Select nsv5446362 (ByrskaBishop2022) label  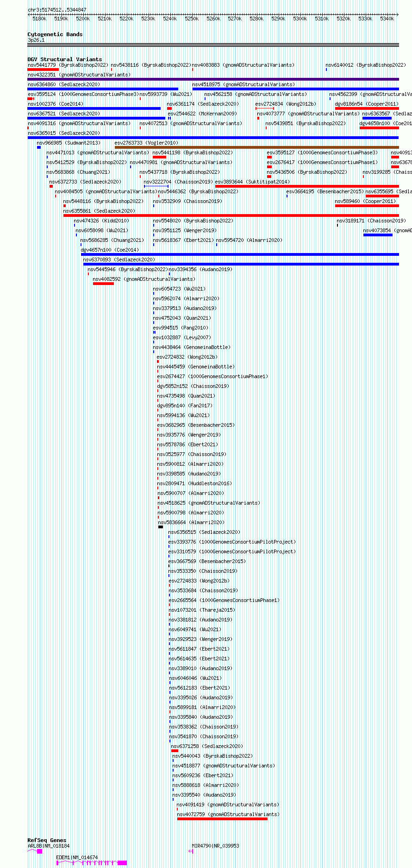(x=199, y=192)
